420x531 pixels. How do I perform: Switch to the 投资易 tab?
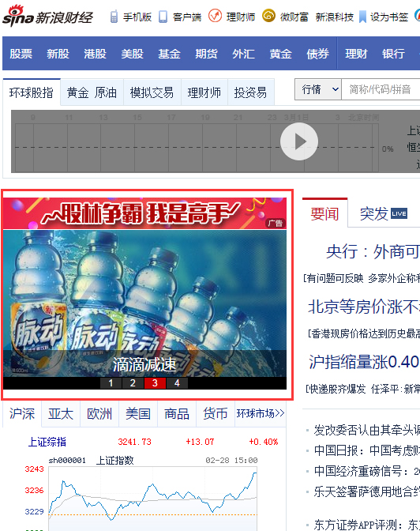[x=251, y=92]
